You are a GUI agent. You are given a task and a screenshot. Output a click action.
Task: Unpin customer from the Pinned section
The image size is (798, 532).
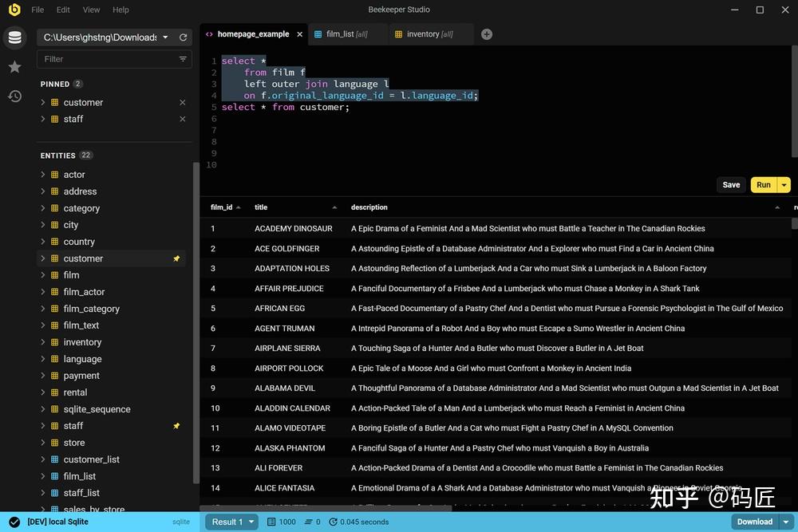(182, 102)
